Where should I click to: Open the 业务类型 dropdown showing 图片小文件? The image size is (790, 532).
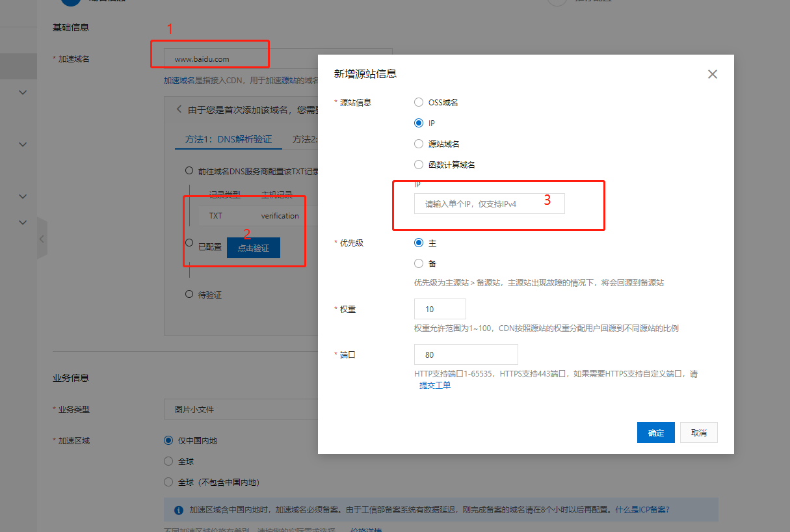[241, 409]
